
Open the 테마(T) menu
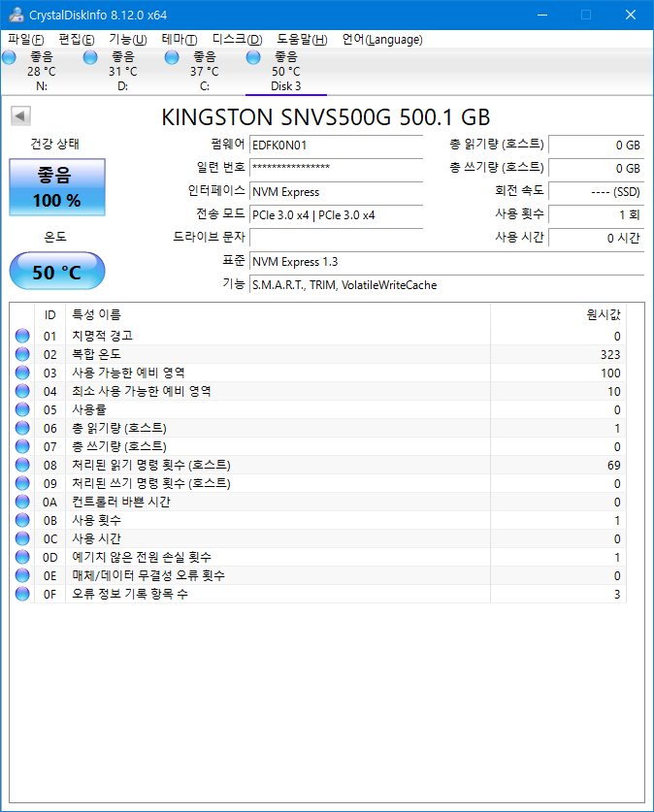[180, 40]
